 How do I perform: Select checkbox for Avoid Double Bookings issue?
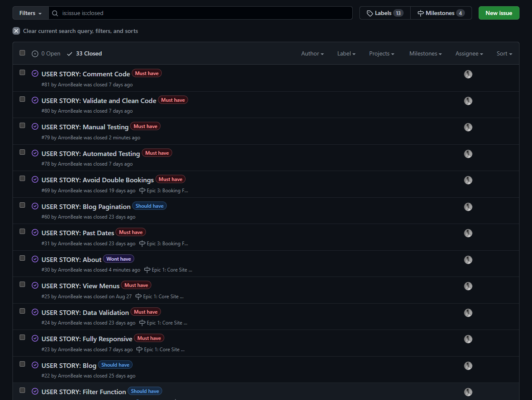(x=23, y=179)
